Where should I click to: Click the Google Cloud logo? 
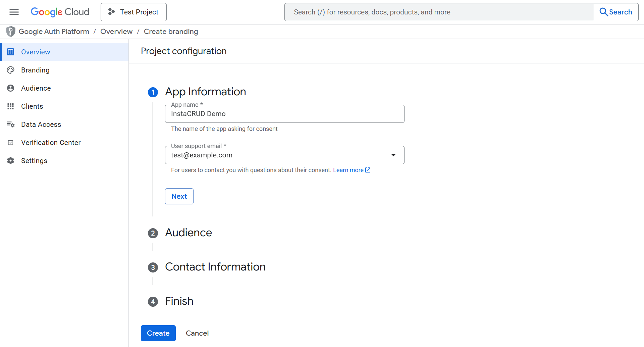pos(60,12)
